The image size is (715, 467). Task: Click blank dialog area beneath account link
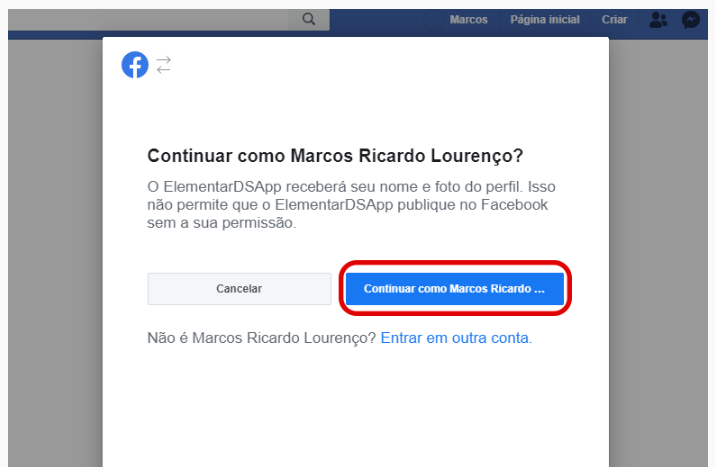pyautogui.click(x=356, y=406)
